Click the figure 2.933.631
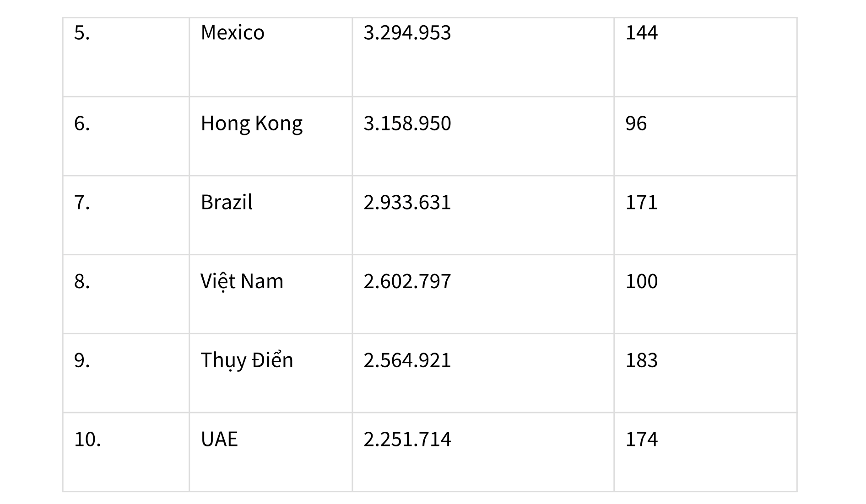866x504 pixels. [407, 203]
